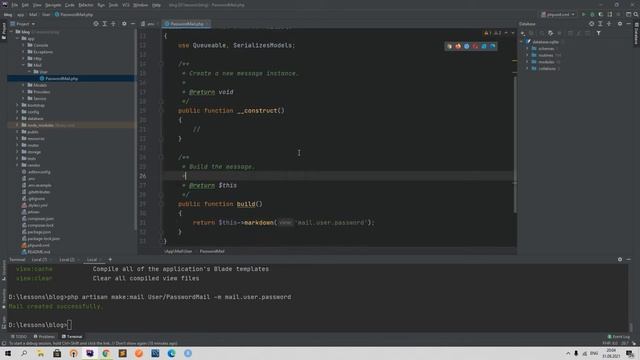The width and height of the screenshot is (640, 360).
Task: Hide the Project panel with minus icon
Action: point(133,24)
